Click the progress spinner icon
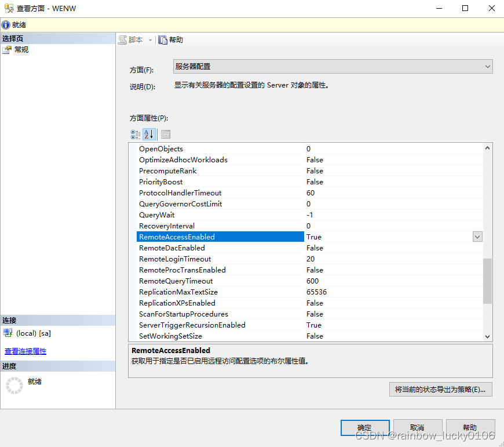This screenshot has height=447, width=504. (14, 386)
